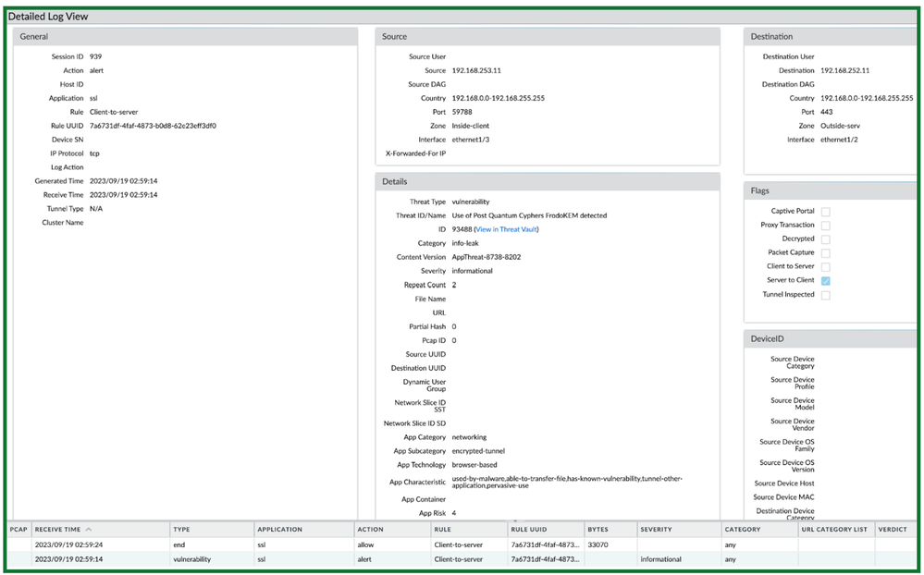Image resolution: width=924 pixels, height=575 pixels.
Task: Click the Bytes column header
Action: click(598, 530)
